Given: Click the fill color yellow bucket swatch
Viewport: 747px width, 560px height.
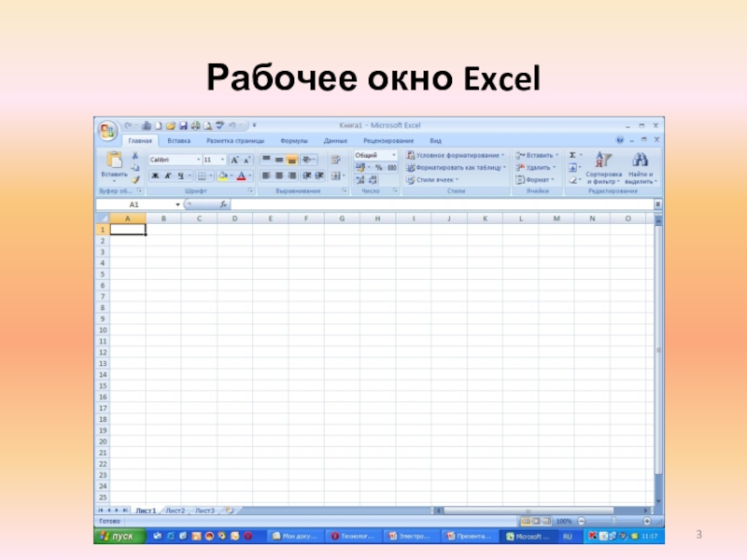Looking at the screenshot, I should click(x=222, y=176).
